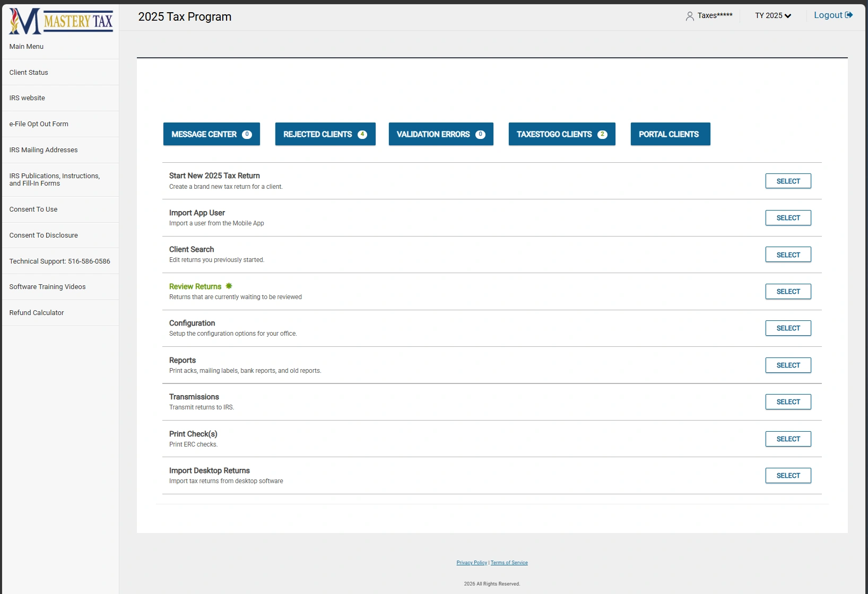Select Review Returns
Screen dimensions: 868x594
[x=788, y=292]
